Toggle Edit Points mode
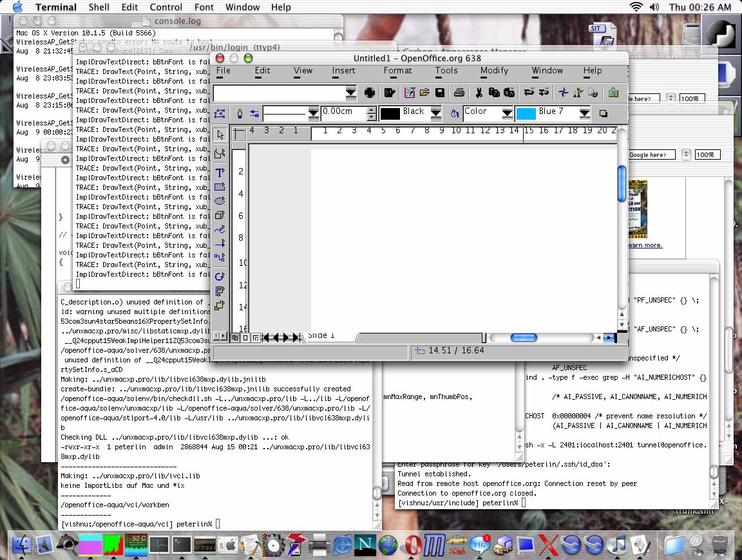Image resolution: width=742 pixels, height=560 pixels. [x=220, y=113]
